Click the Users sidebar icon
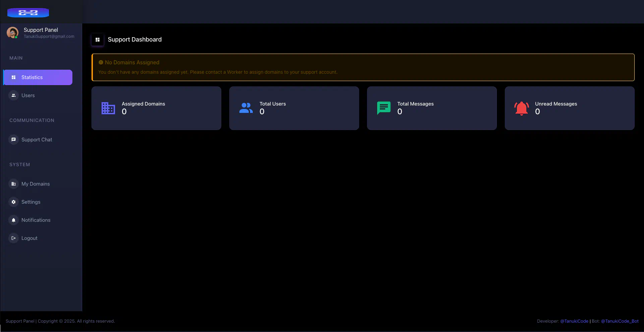This screenshot has width=644, height=332. point(13,95)
